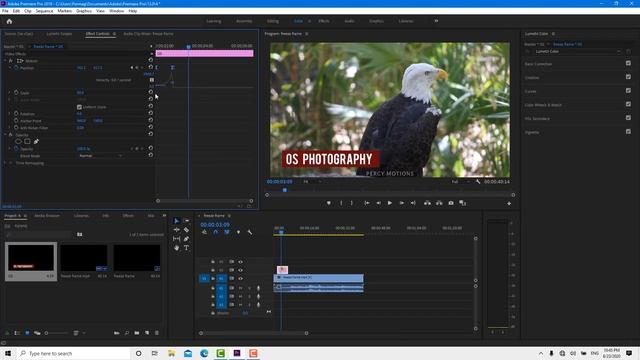Switch to Lumetri Scopes tab
640x360 pixels.
(x=59, y=34)
